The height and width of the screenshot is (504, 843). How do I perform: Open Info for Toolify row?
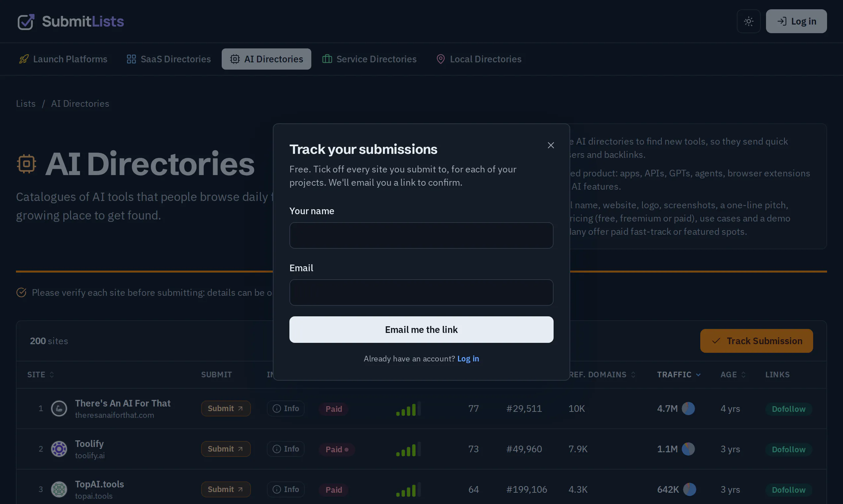285,449
